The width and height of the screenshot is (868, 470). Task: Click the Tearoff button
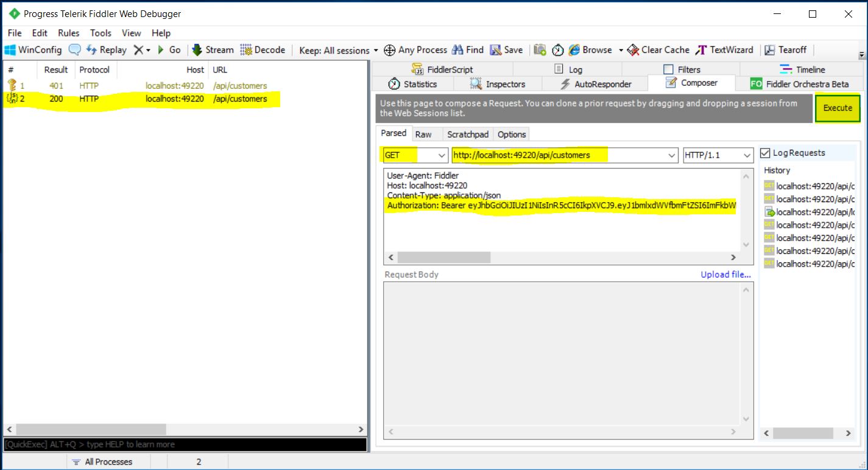pyautogui.click(x=785, y=50)
